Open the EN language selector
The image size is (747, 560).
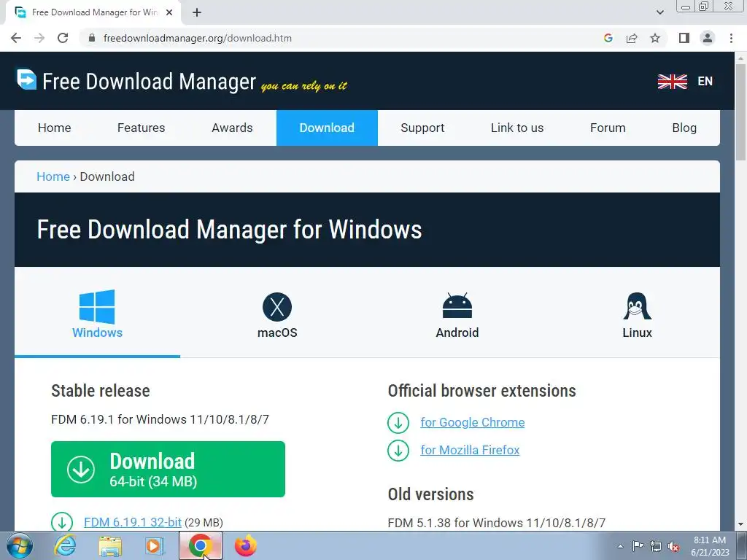coord(705,82)
